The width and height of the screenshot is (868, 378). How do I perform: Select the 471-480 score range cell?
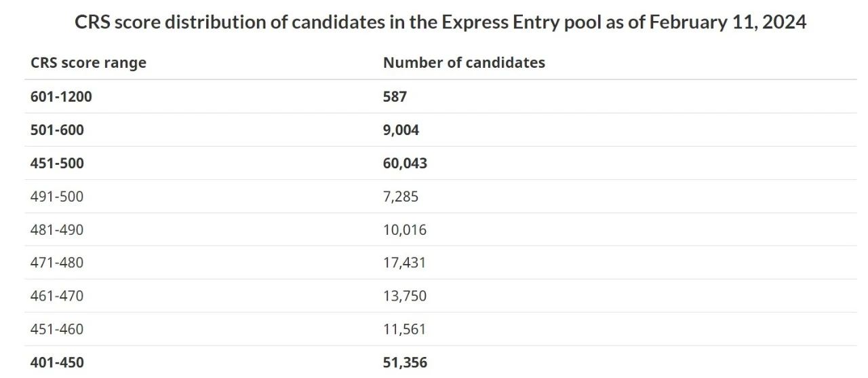coord(57,263)
